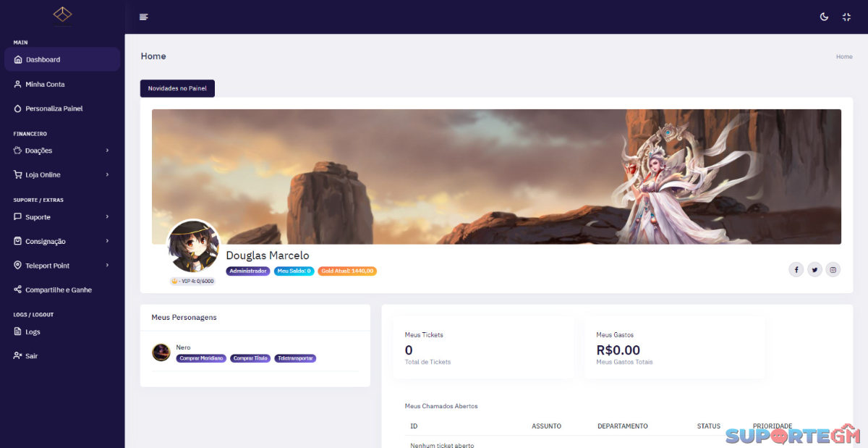Click the Sair logout icon
The width and height of the screenshot is (868, 448).
(x=18, y=356)
